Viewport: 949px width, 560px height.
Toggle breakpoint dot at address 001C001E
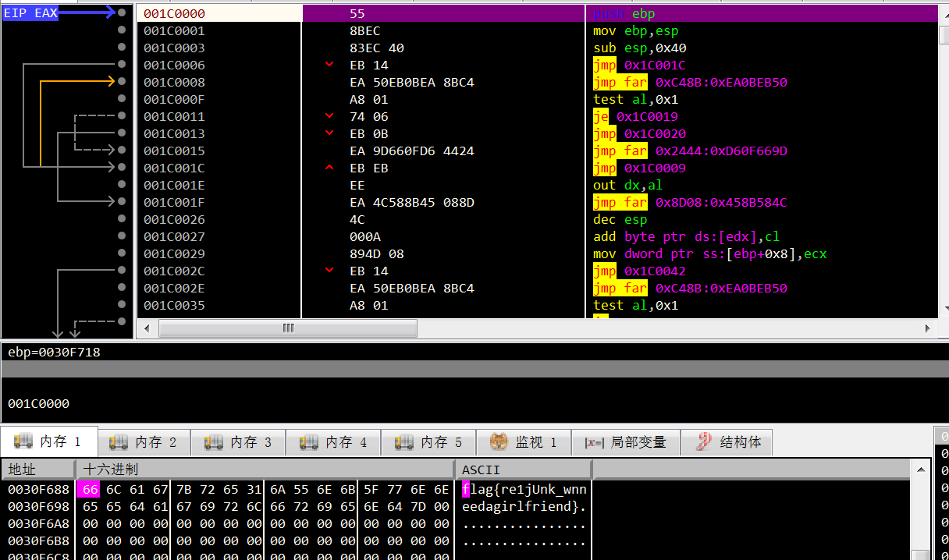click(x=121, y=185)
